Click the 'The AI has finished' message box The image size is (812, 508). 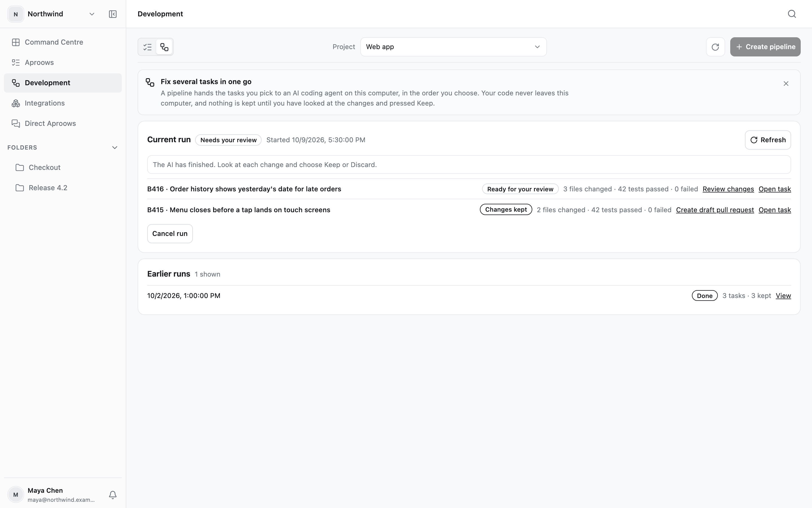469,165
